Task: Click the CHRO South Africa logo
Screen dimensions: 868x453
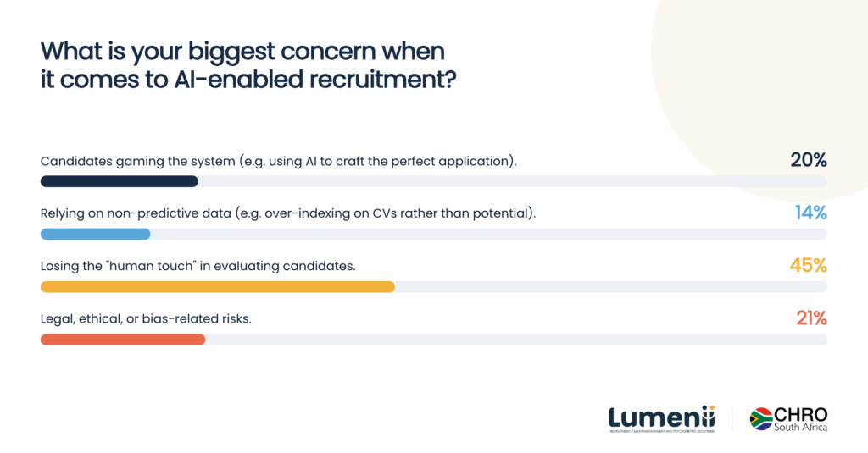Action: (788, 418)
